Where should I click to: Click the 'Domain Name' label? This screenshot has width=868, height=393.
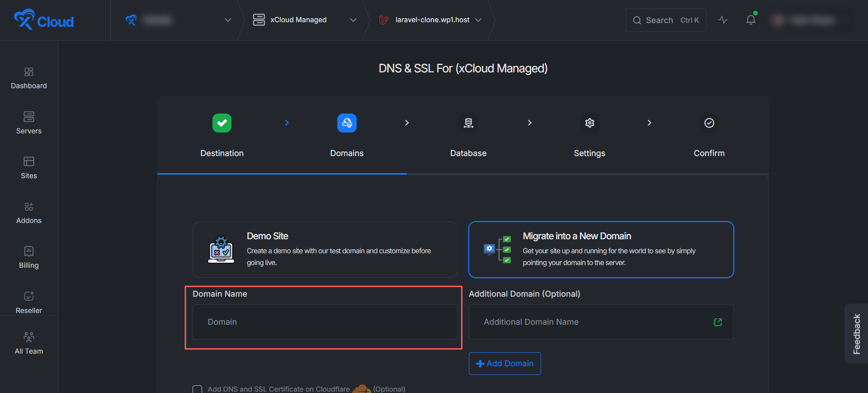coord(220,294)
